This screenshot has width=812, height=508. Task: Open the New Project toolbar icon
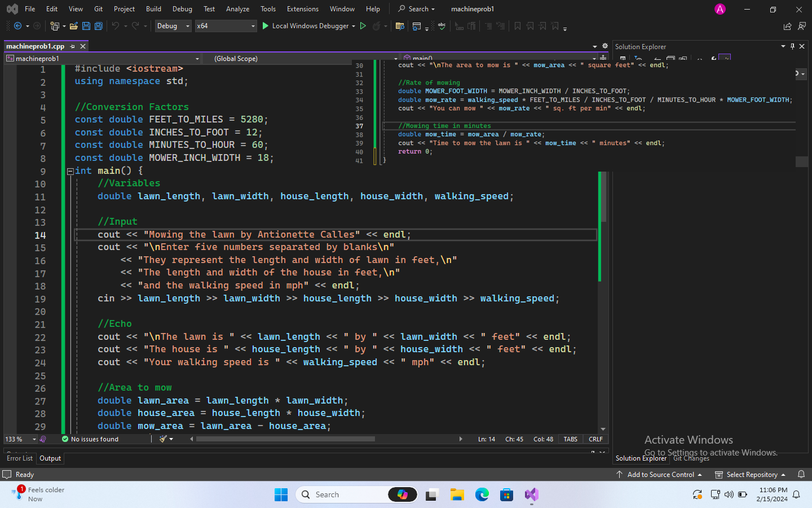[x=55, y=26]
